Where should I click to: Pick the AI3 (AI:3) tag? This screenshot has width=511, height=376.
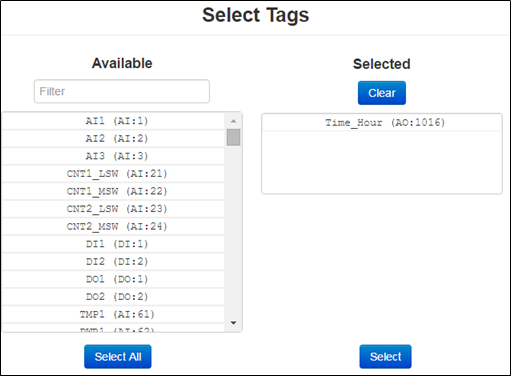click(113, 156)
